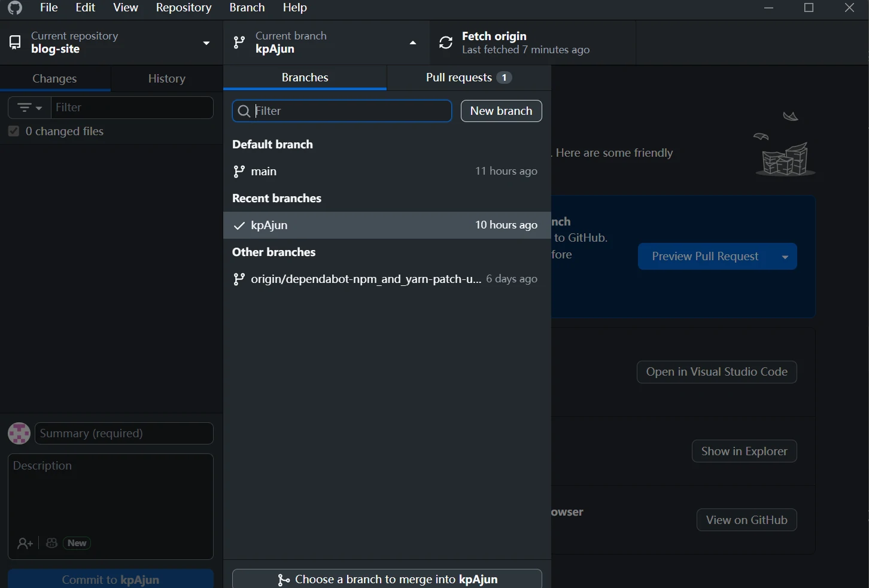Select the main default branch

pos(387,172)
